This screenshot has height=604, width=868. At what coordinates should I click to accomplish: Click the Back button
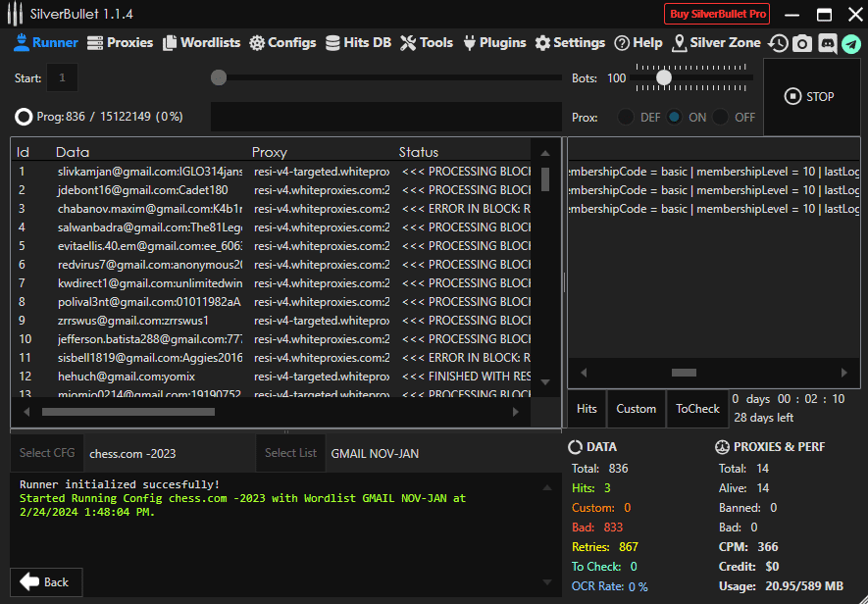(x=45, y=581)
